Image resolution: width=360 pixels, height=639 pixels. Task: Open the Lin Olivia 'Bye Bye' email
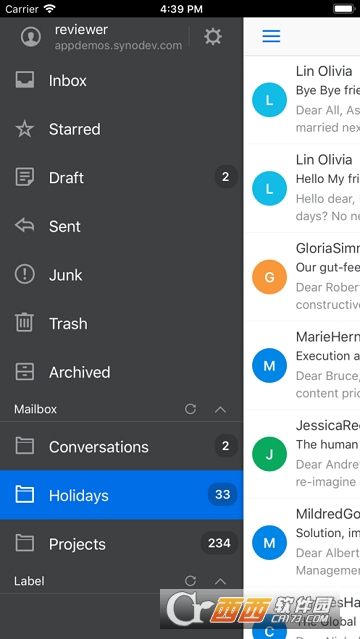[302, 100]
